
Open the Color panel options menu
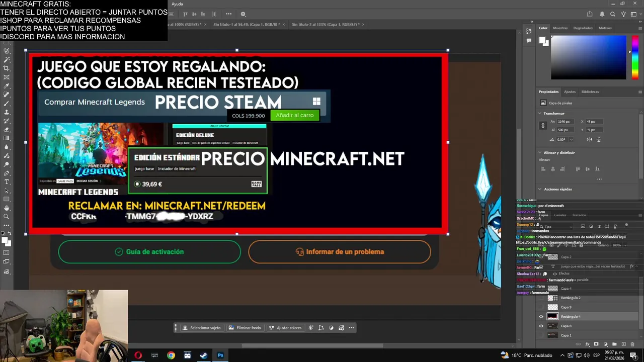tap(640, 28)
